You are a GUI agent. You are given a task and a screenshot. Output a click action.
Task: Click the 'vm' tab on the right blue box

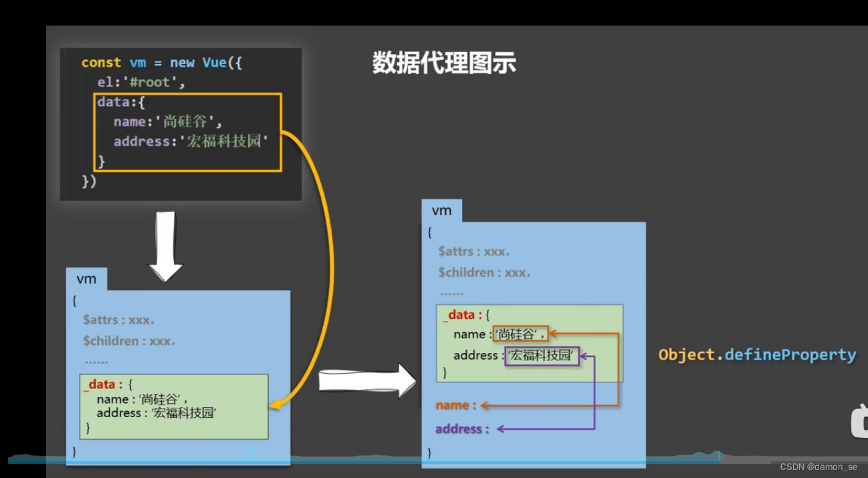click(x=442, y=210)
